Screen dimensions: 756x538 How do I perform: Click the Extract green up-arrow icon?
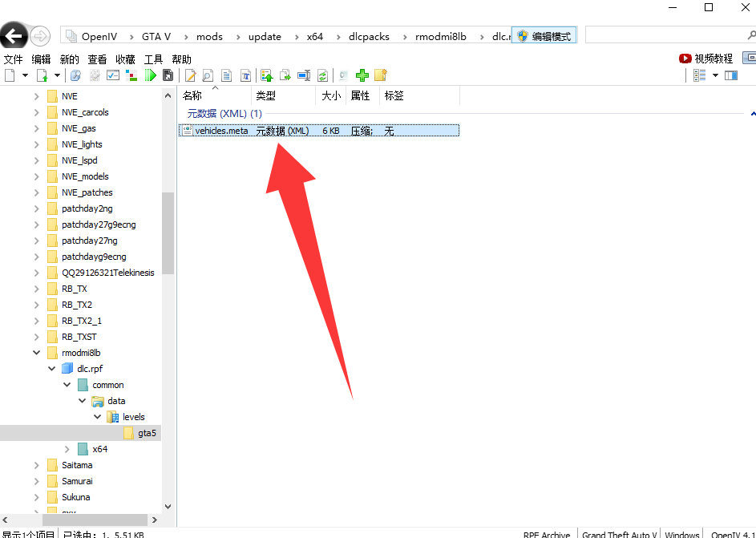[x=267, y=75]
